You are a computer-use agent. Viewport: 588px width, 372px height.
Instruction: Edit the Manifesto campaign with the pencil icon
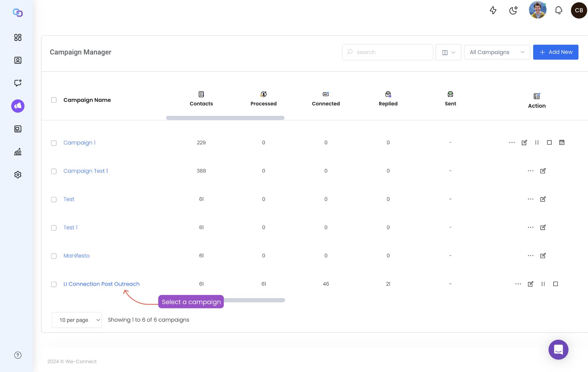pos(543,255)
